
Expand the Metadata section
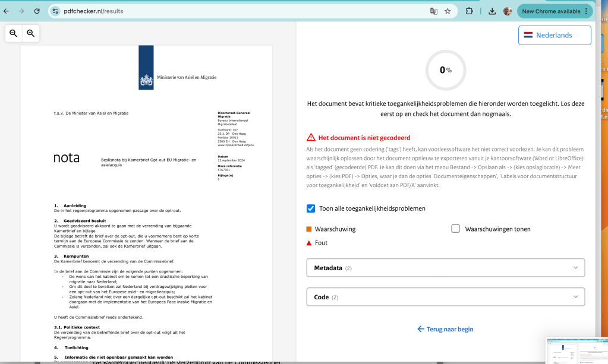[x=445, y=268]
